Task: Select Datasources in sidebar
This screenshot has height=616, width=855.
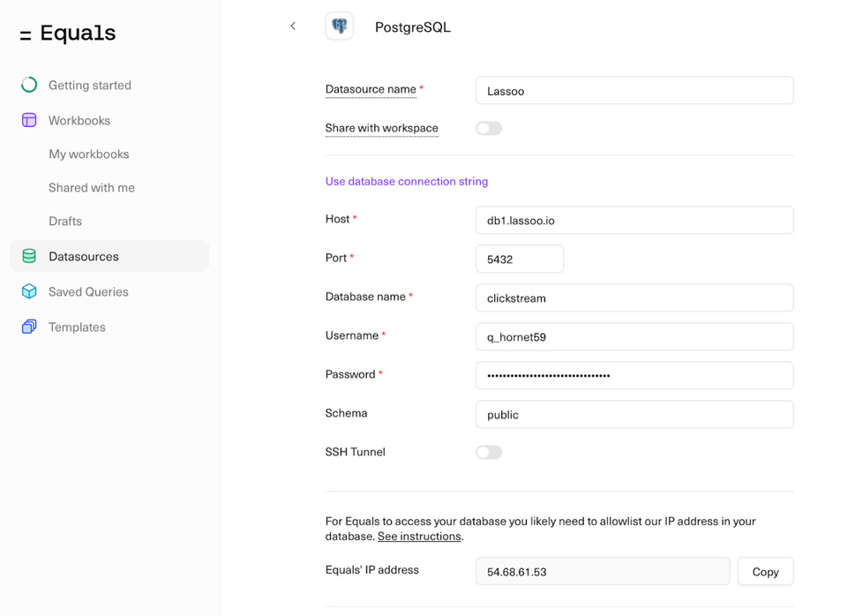Action: pyautogui.click(x=109, y=256)
